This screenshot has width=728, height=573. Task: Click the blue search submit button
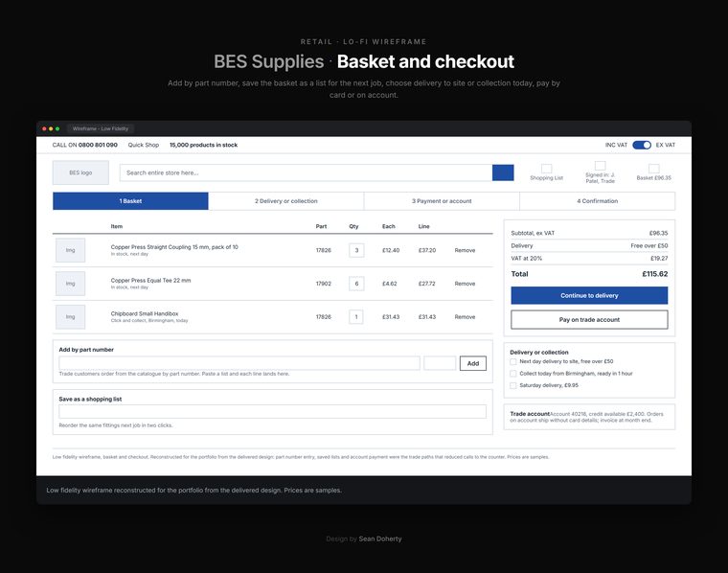(x=503, y=172)
